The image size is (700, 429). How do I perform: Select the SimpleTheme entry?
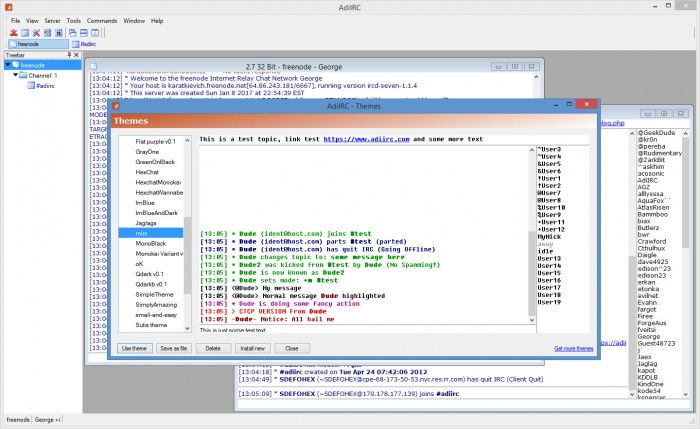click(x=154, y=295)
